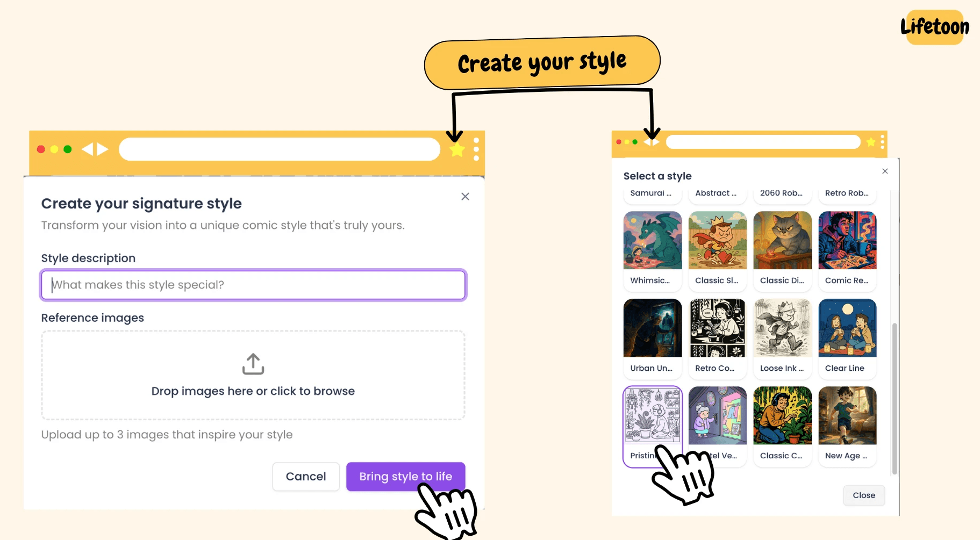The height and width of the screenshot is (540, 980).
Task: Click the star icon in the right browser toolbar
Action: pos(871,142)
